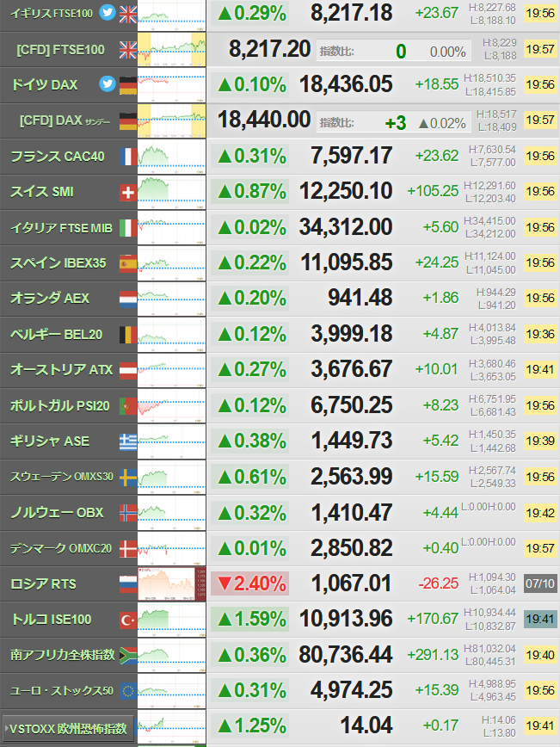Open the [CFD] DAX サンデー link
Image resolution: width=560 pixels, height=747 pixels.
tap(65, 120)
